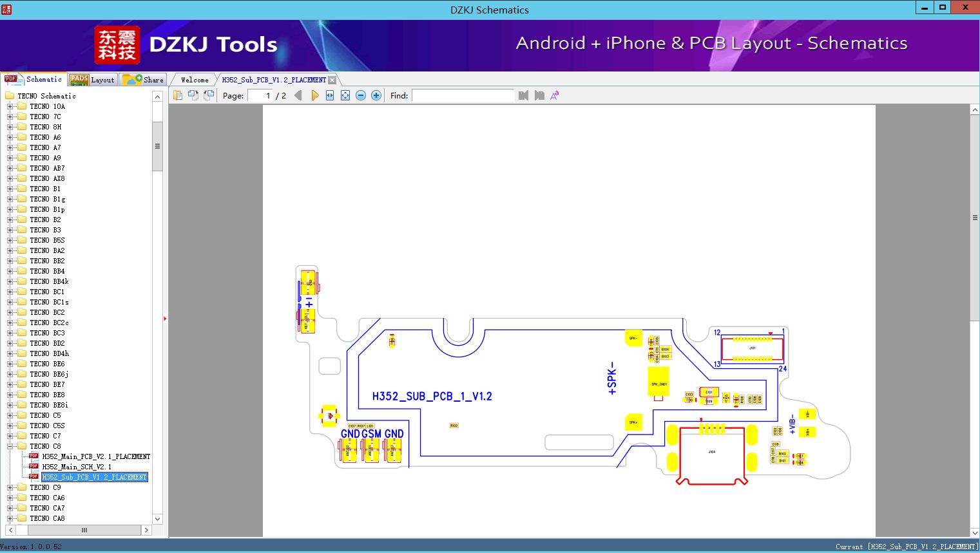Image resolution: width=980 pixels, height=553 pixels.
Task: Expand the TECNO 10A folder
Action: (x=10, y=106)
